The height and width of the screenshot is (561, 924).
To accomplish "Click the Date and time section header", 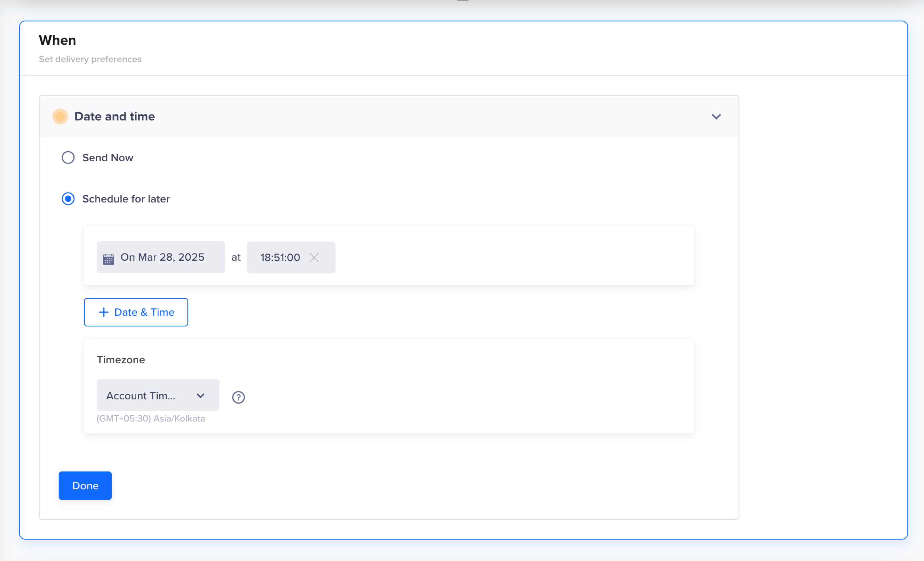I will pos(115,116).
